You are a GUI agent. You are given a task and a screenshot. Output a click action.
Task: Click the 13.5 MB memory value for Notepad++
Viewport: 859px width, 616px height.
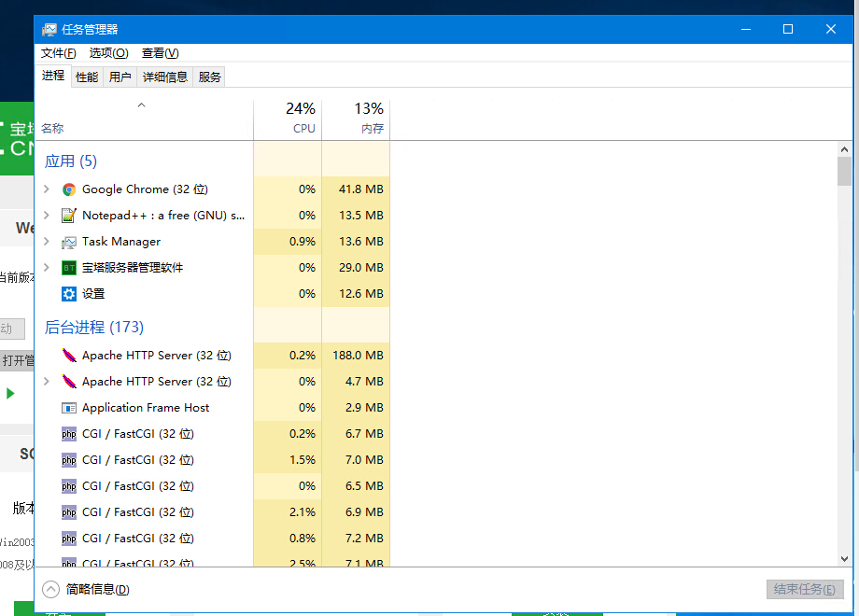coord(361,216)
